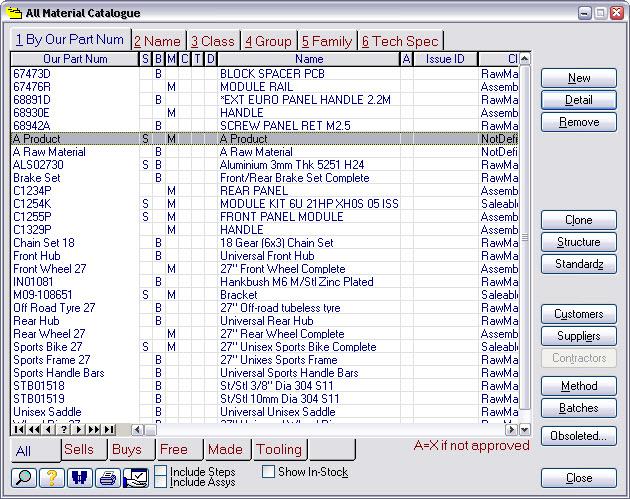Select the All filter tab
The width and height of the screenshot is (630, 499).
35,451
